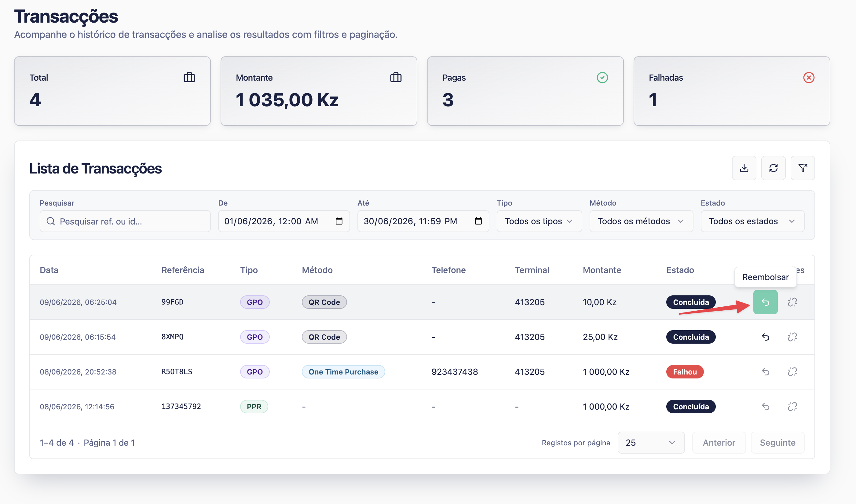Click date 09/06/2026, 06:25:04
The image size is (856, 504).
tap(78, 302)
